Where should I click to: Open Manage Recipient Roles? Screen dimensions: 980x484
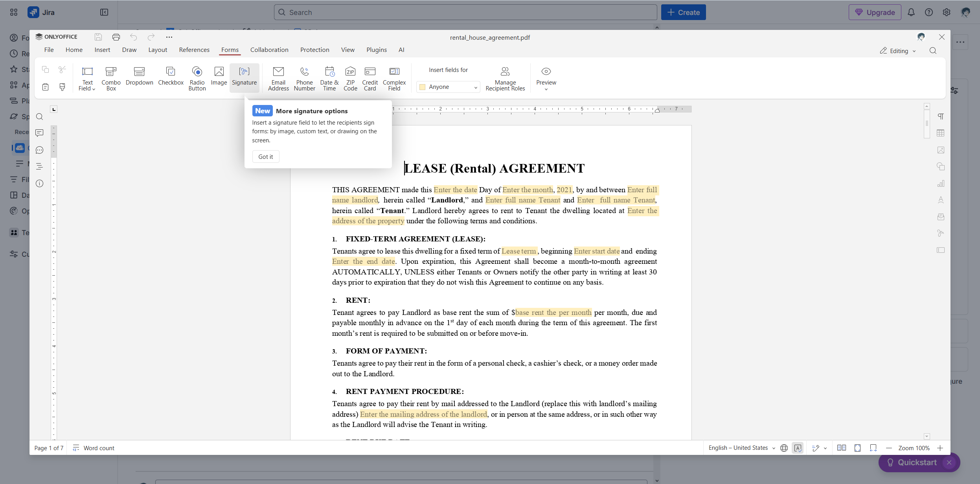click(x=505, y=78)
